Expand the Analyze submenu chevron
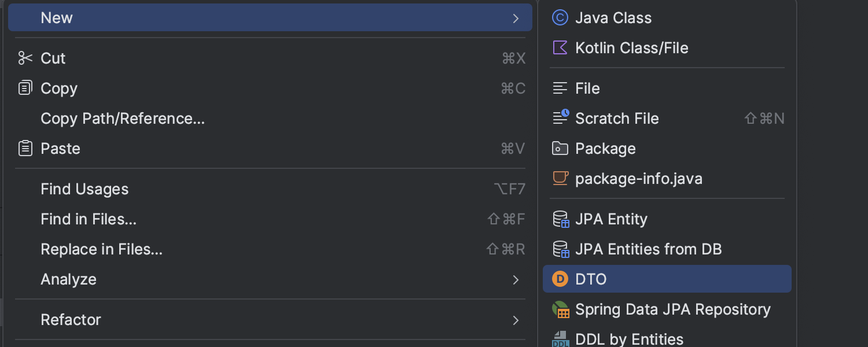868x347 pixels. [x=516, y=280]
